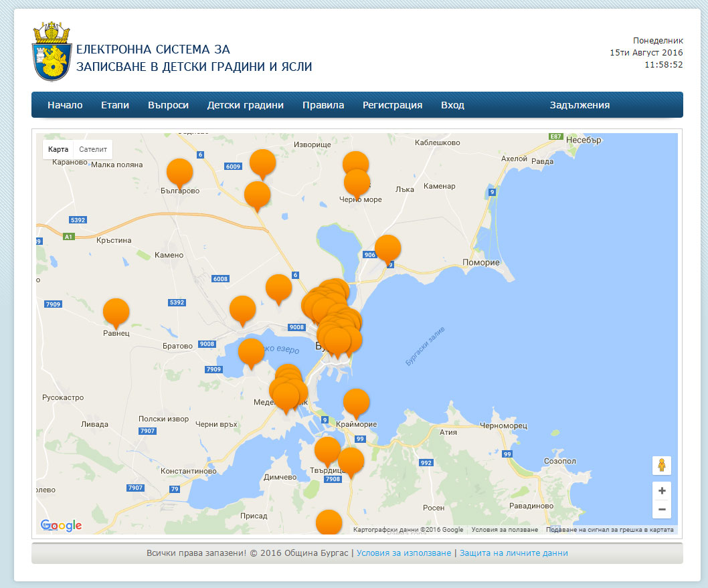708x588 pixels.
Task: Go to Регистрация page
Action: pos(392,105)
